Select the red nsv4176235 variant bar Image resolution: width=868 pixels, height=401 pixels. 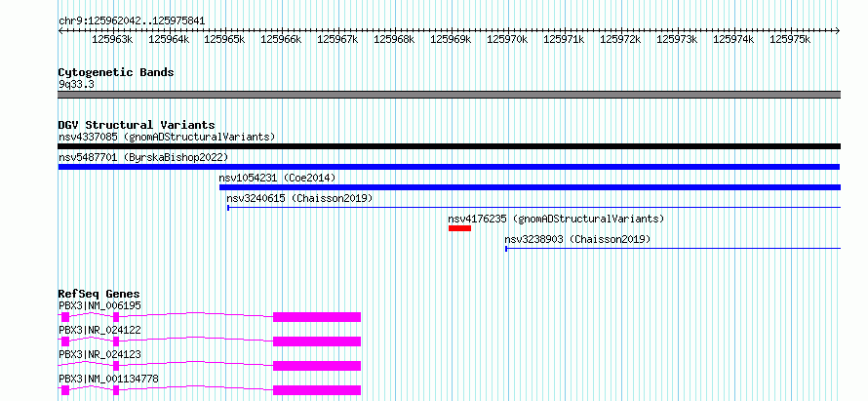pos(459,228)
